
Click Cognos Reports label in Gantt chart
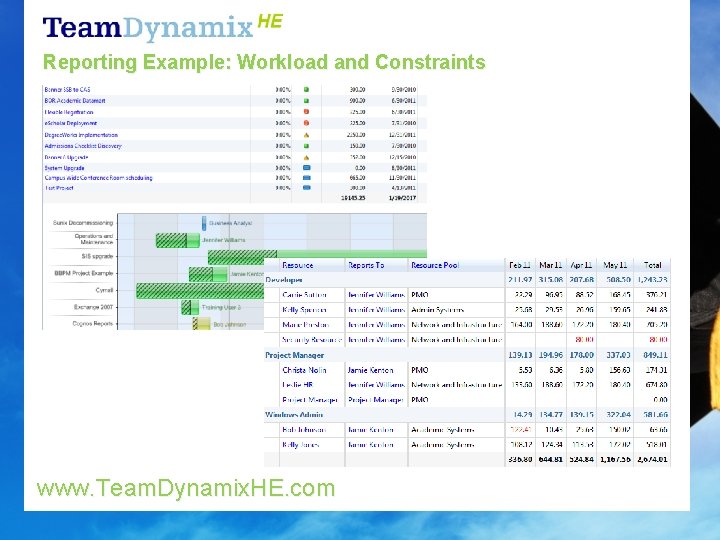click(x=93, y=324)
